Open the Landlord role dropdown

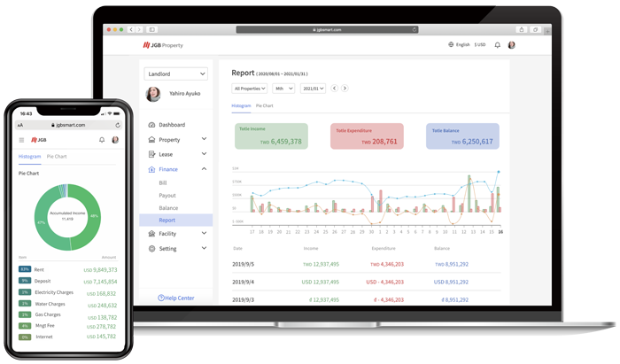175,74
